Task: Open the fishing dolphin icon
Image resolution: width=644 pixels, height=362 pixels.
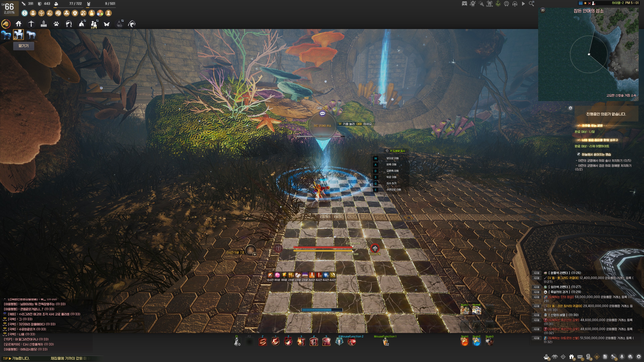Action: (x=132, y=24)
